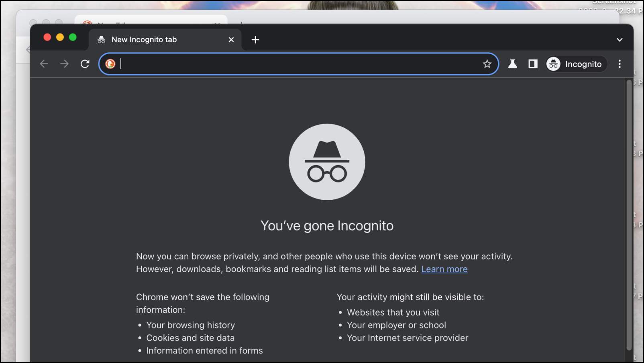Viewport: 644px width, 363px height.
Task: Click "Information entered in forms" list item
Action: [204, 351]
